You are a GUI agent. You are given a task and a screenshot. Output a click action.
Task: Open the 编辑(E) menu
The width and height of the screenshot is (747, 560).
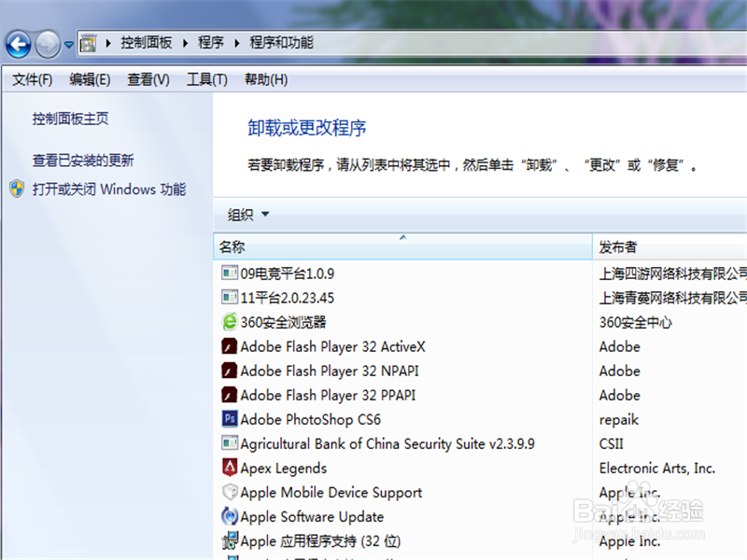(90, 79)
